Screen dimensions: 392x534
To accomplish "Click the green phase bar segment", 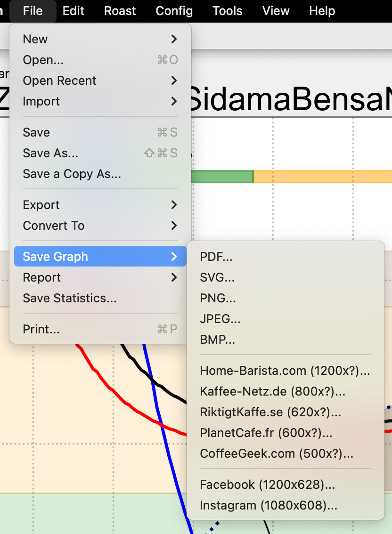I will [x=222, y=177].
